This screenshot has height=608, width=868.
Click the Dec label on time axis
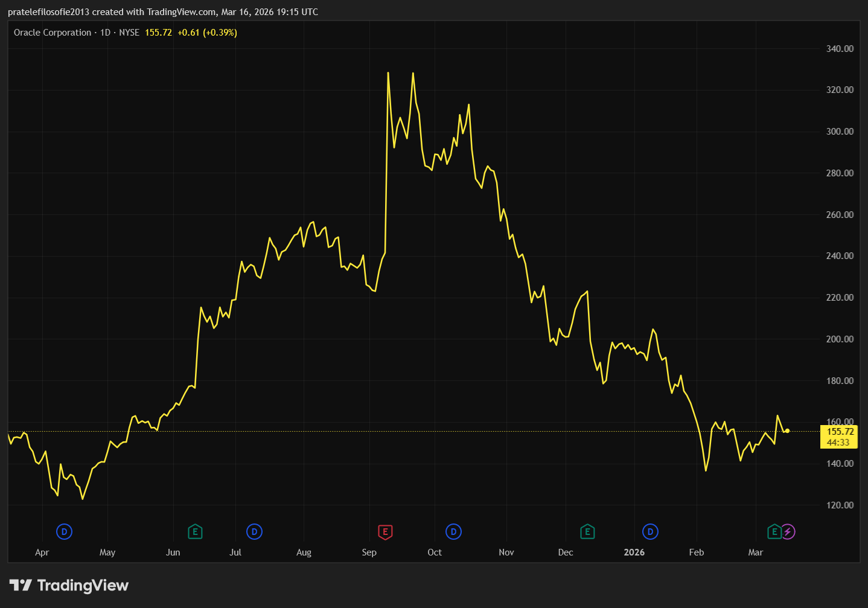tap(566, 552)
